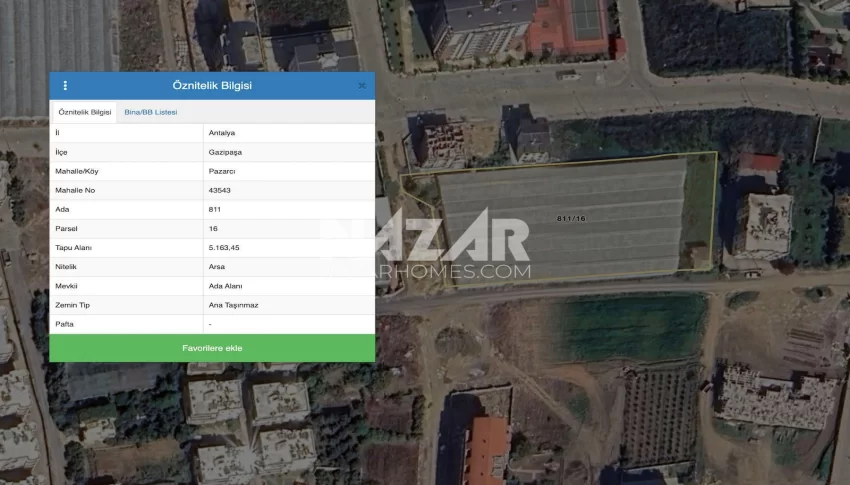This screenshot has width=850, height=485.
Task: Select the Mahalle/Köy value Pazarcı
Action: tap(223, 171)
